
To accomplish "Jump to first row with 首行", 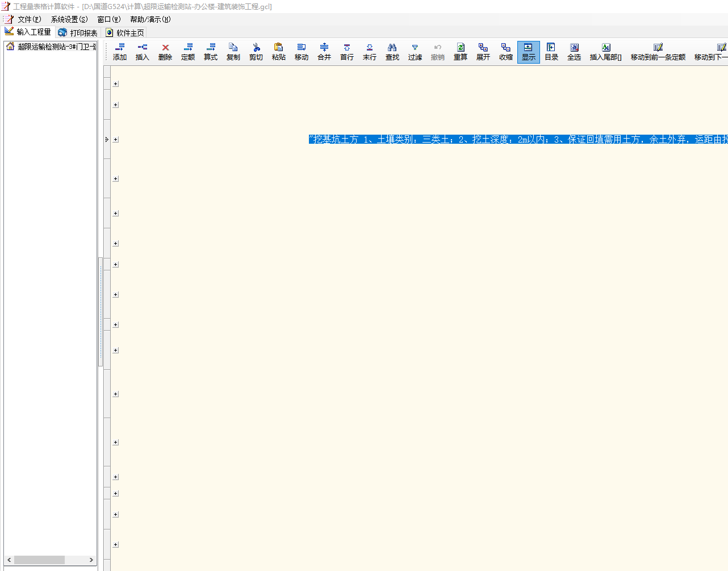I will (347, 52).
